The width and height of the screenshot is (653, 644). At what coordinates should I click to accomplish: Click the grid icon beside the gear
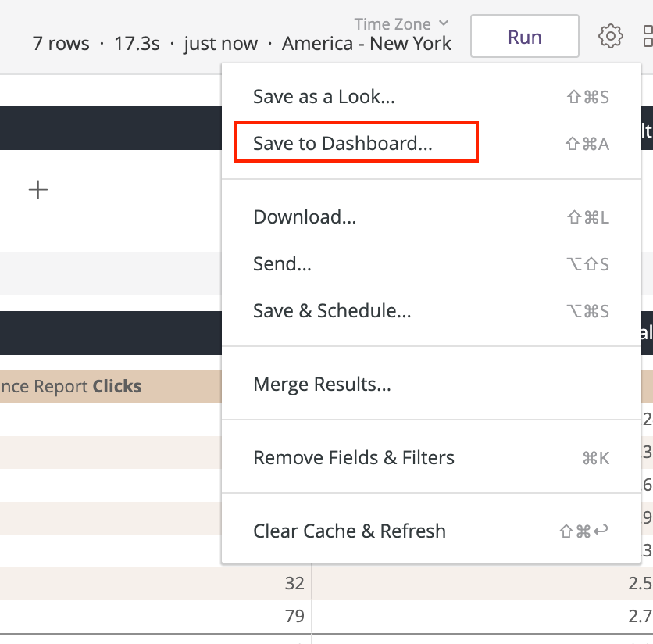coord(648,36)
